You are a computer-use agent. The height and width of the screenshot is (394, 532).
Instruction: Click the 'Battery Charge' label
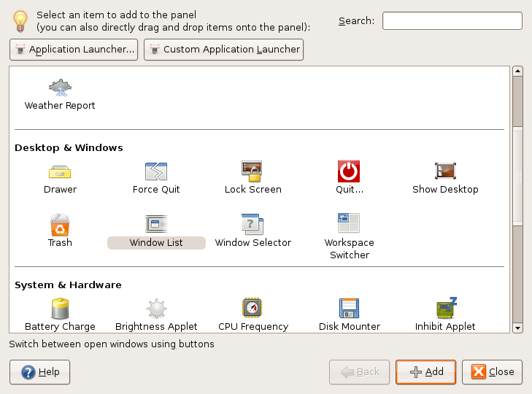(x=60, y=326)
